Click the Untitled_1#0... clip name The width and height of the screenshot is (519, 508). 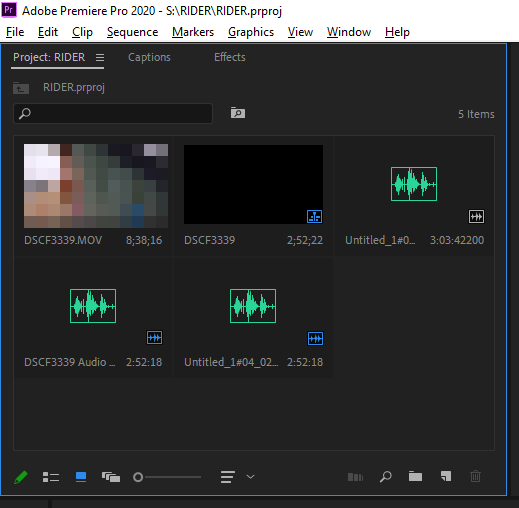tap(380, 240)
